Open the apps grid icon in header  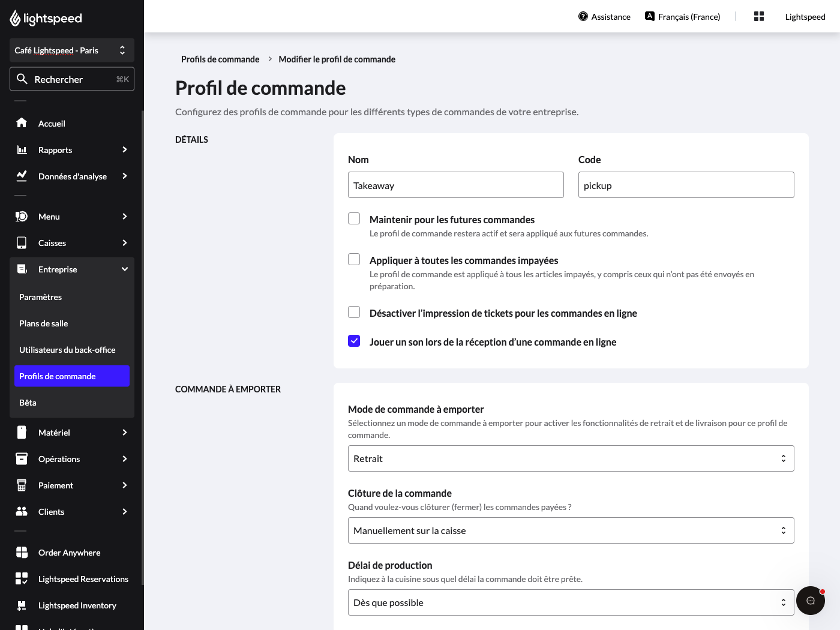tap(759, 16)
